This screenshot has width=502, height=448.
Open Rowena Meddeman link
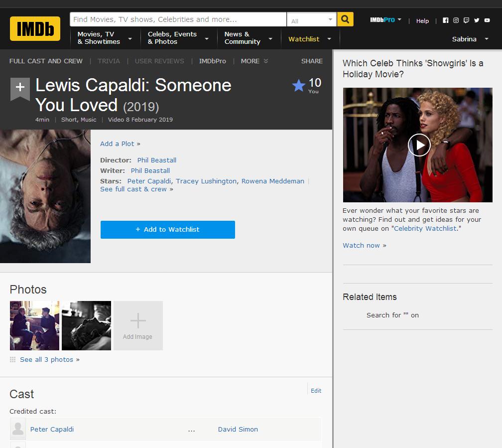point(273,181)
